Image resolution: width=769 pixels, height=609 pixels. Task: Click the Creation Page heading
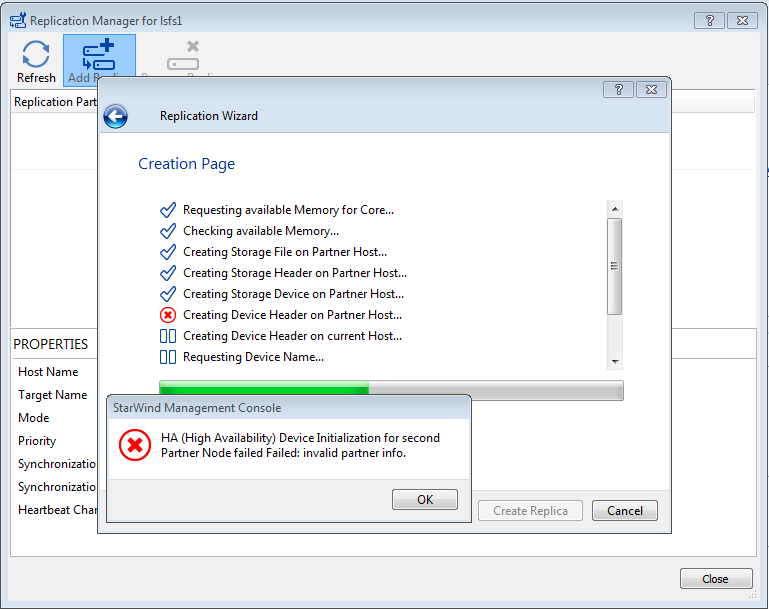pos(186,164)
